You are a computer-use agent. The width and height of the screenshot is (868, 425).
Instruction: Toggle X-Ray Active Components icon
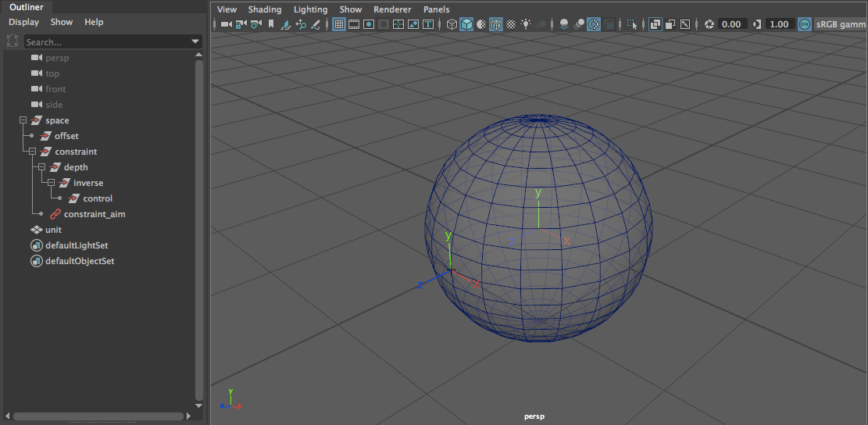(670, 24)
